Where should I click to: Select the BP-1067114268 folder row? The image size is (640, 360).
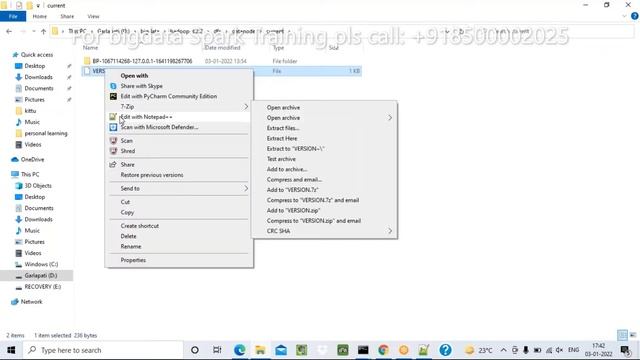coord(222,61)
